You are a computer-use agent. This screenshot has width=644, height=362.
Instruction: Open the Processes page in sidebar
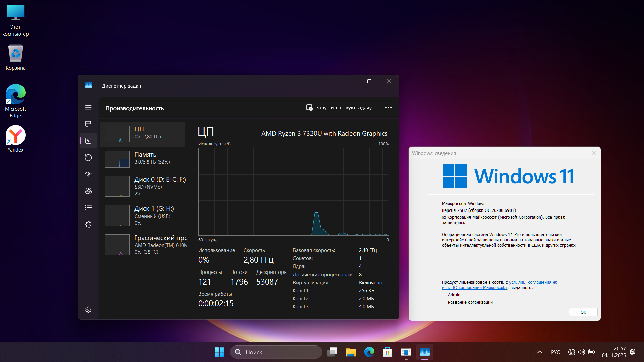tap(88, 124)
